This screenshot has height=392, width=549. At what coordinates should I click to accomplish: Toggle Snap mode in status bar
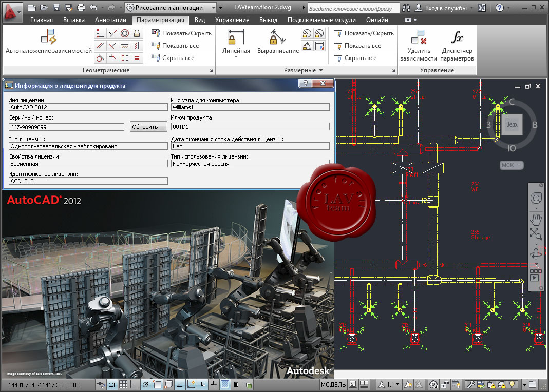pos(111,385)
